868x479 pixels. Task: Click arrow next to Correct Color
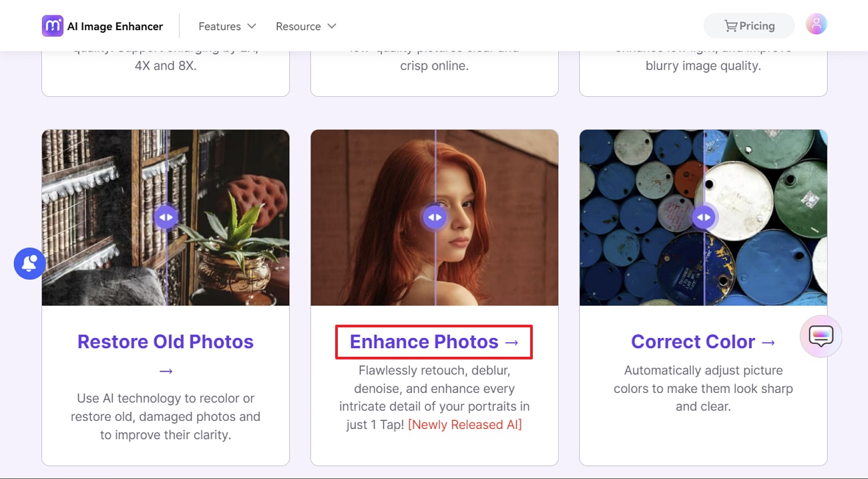click(769, 342)
